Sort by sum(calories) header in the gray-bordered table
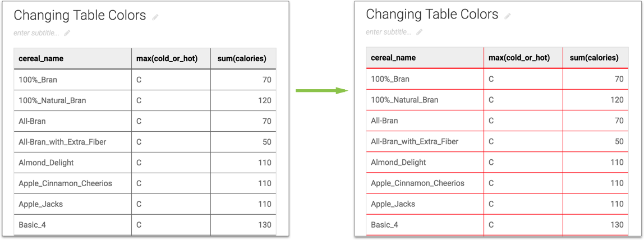The image size is (644, 240). point(242,58)
